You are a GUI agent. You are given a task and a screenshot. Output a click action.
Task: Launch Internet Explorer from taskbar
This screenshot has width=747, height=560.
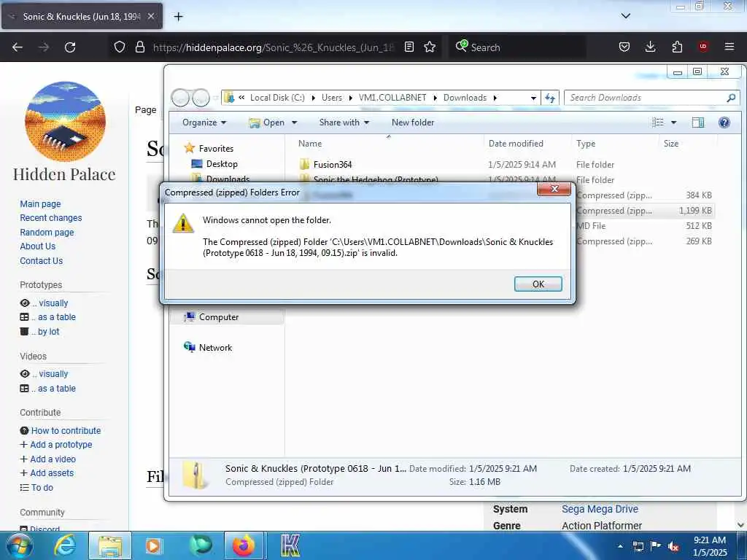point(65,545)
